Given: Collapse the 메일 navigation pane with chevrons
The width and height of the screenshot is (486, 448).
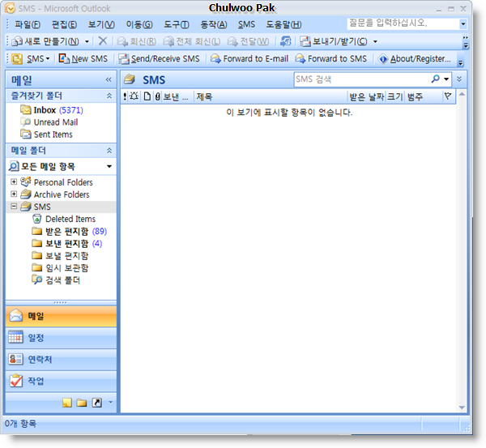Looking at the screenshot, I should click(x=109, y=79).
